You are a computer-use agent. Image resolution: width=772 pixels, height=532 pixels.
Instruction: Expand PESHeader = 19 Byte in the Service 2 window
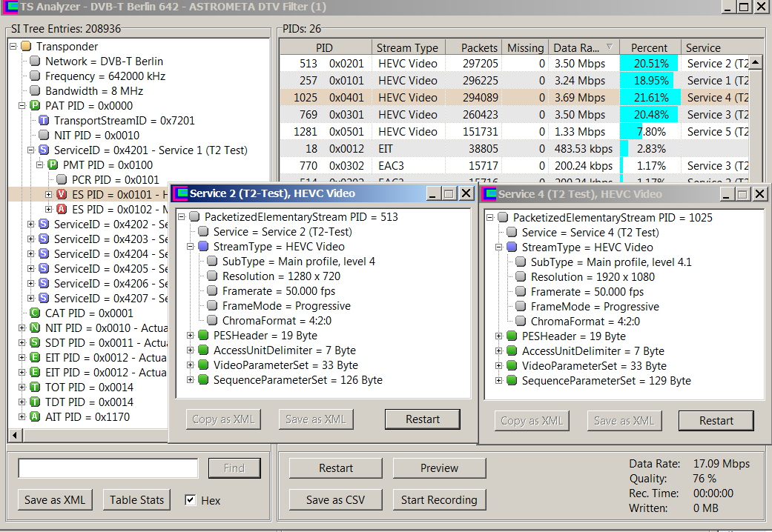(190, 335)
